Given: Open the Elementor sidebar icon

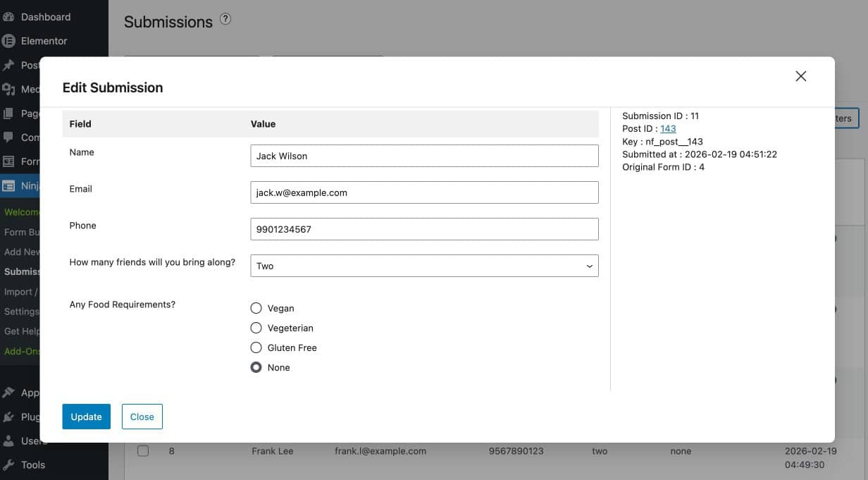Looking at the screenshot, I should [x=9, y=41].
